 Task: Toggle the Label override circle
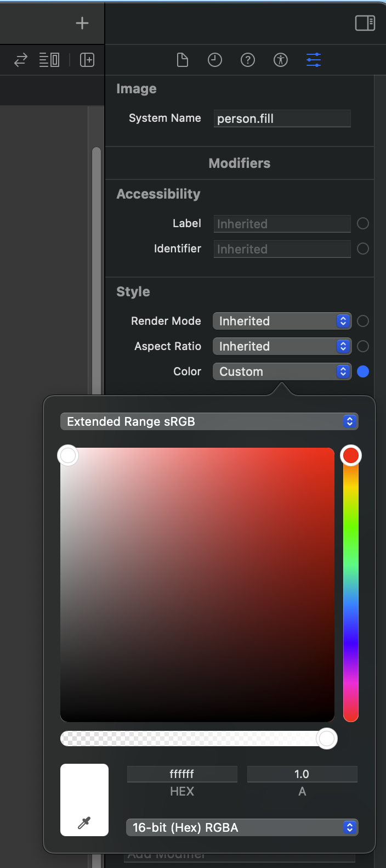tap(363, 223)
